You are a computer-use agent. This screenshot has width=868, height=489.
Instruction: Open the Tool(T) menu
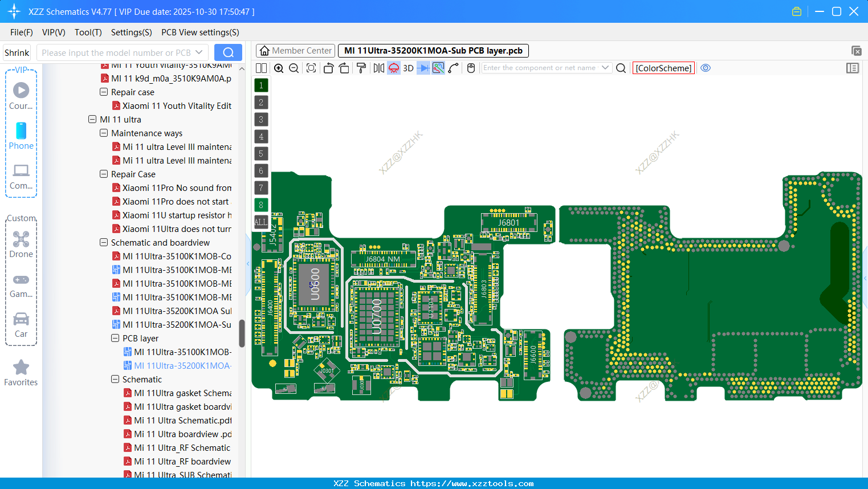(x=88, y=32)
